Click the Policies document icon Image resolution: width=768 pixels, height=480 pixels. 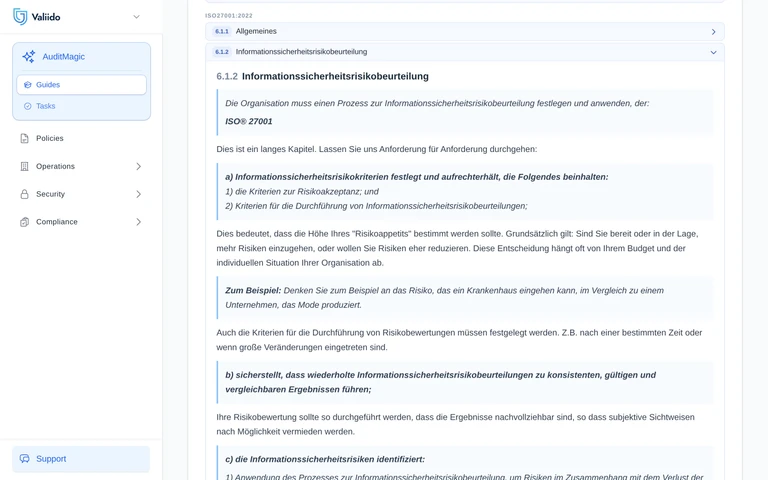pyautogui.click(x=24, y=138)
